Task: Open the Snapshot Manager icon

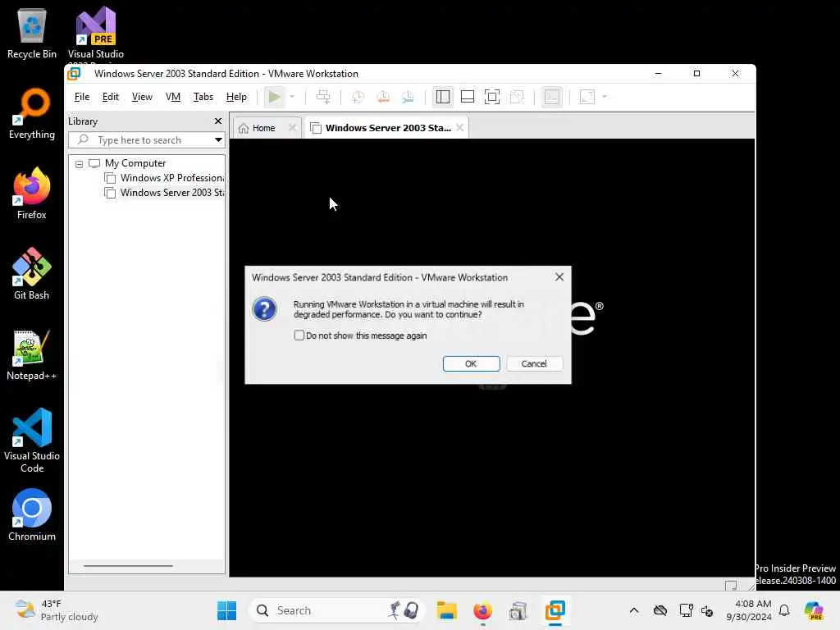Action: (x=409, y=97)
